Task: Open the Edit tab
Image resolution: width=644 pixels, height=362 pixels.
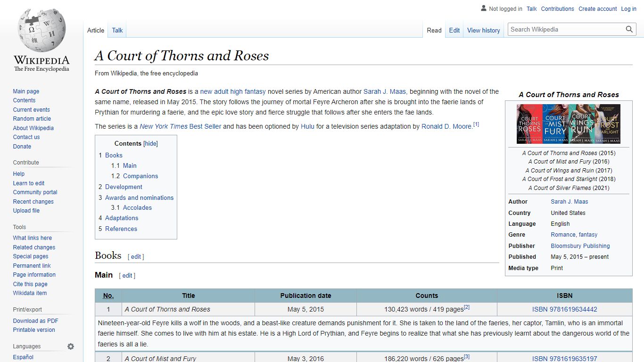Action: pos(454,30)
